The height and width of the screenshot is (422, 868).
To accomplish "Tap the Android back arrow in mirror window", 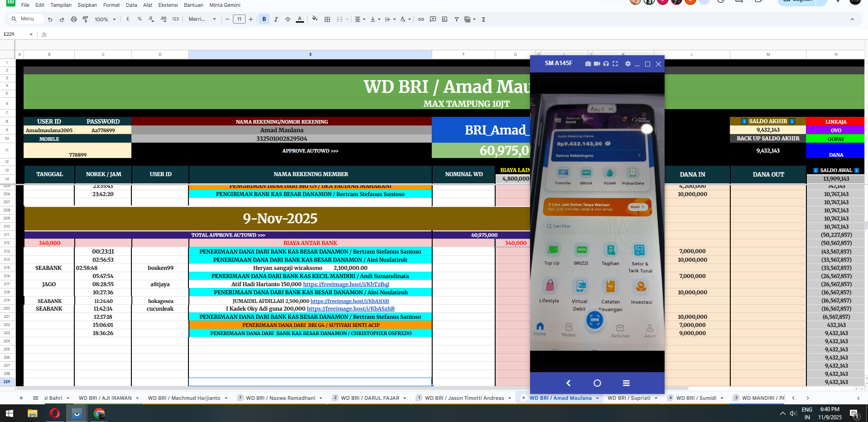I will [x=568, y=383].
